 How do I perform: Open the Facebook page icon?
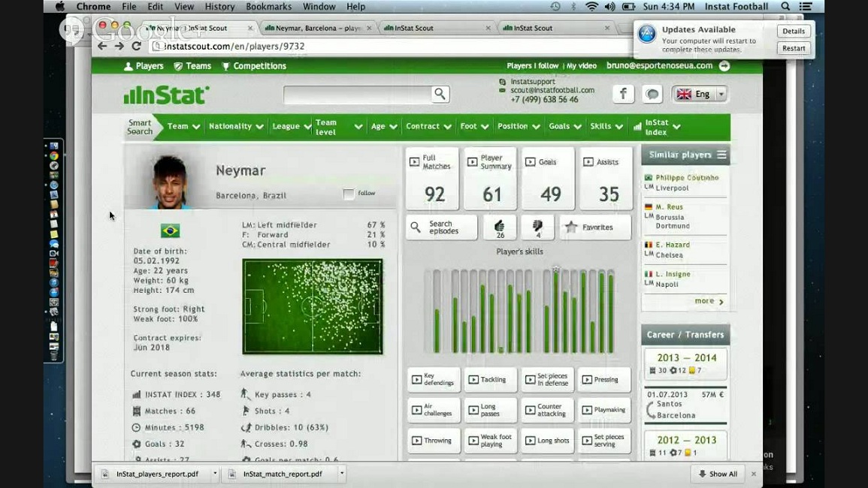623,94
